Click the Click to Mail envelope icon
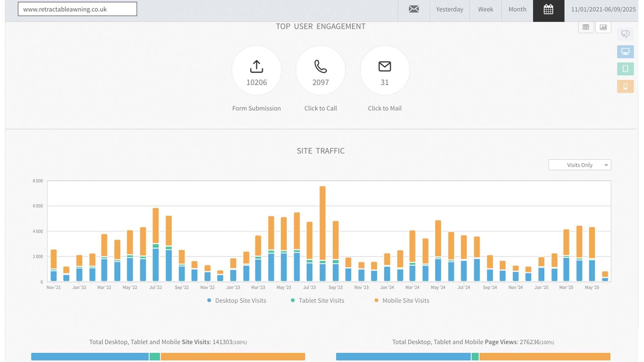Viewport: 644px width, 362px height. (x=385, y=66)
